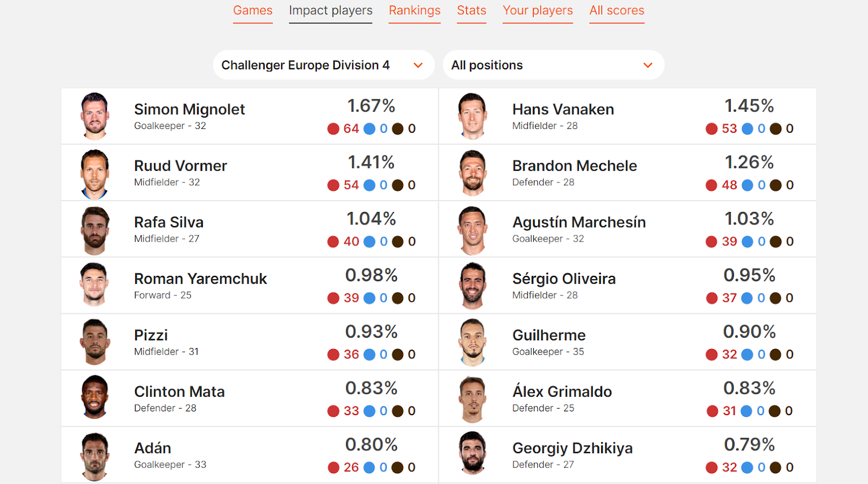Click the red dot in Simon Mignolet's row
The width and height of the screenshot is (868, 484).
click(333, 129)
